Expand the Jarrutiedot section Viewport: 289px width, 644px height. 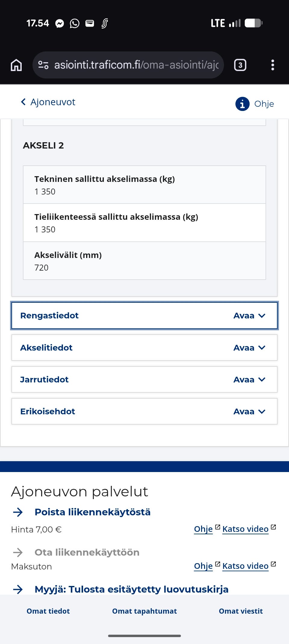point(144,379)
